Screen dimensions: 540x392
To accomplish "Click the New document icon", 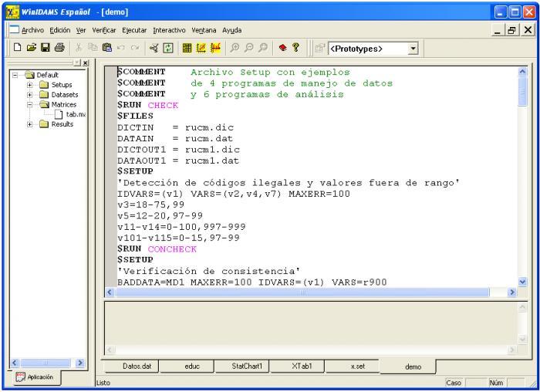I will 17,48.
